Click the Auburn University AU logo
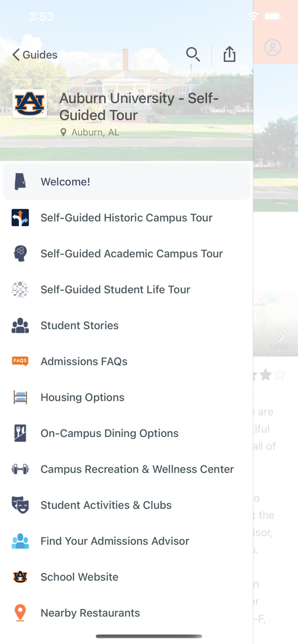The width and height of the screenshot is (298, 644). [x=29, y=104]
